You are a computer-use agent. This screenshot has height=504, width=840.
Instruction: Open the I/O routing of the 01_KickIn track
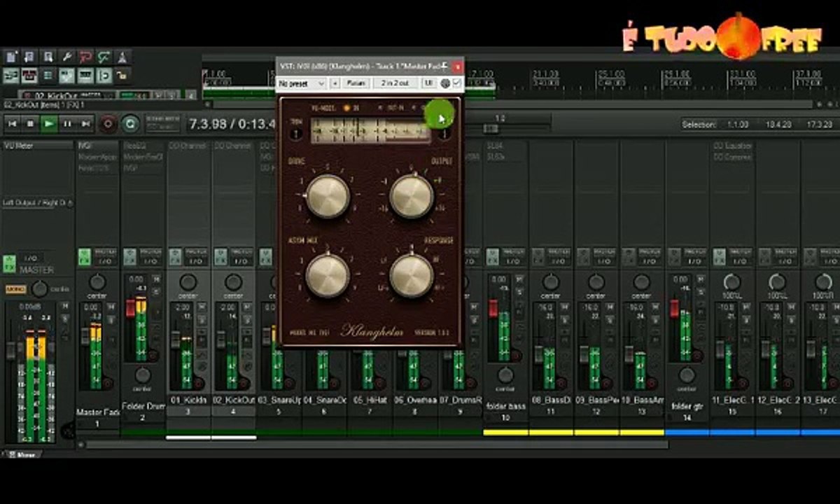click(x=197, y=261)
